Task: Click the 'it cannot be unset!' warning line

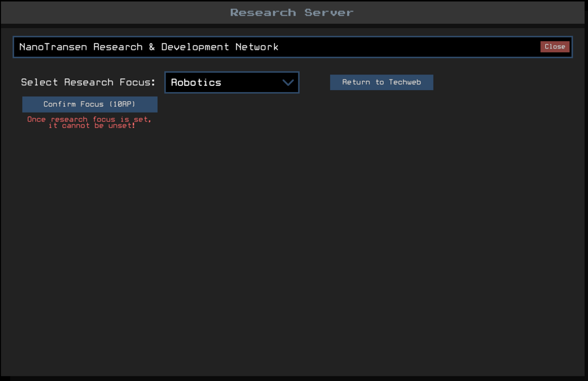Action: [x=92, y=126]
